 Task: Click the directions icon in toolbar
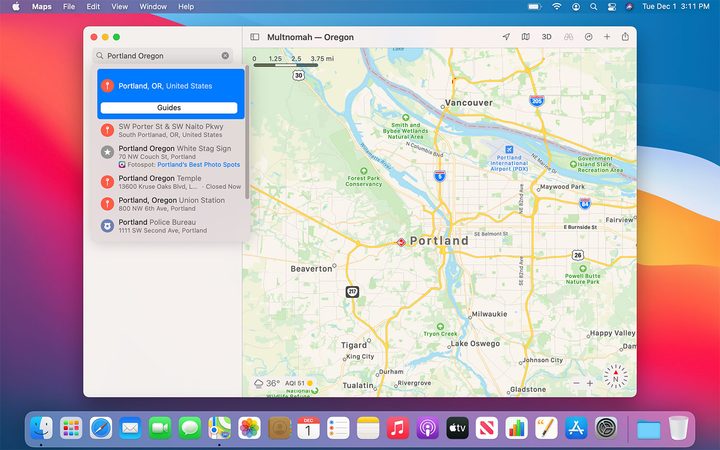point(588,37)
